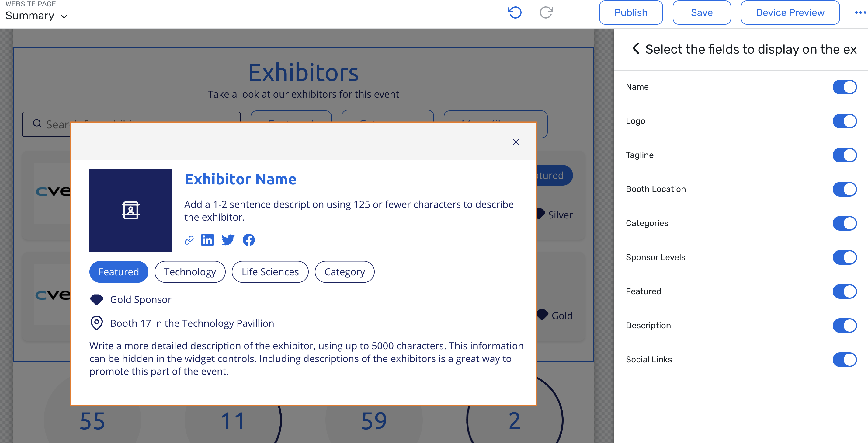Click the redo arrow icon

546,12
